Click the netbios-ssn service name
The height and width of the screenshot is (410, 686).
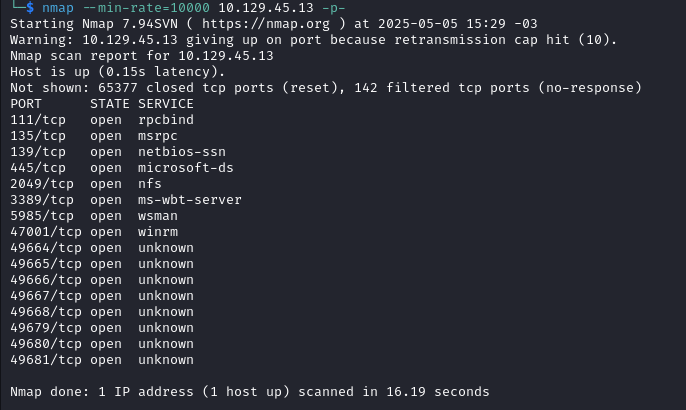(x=182, y=152)
